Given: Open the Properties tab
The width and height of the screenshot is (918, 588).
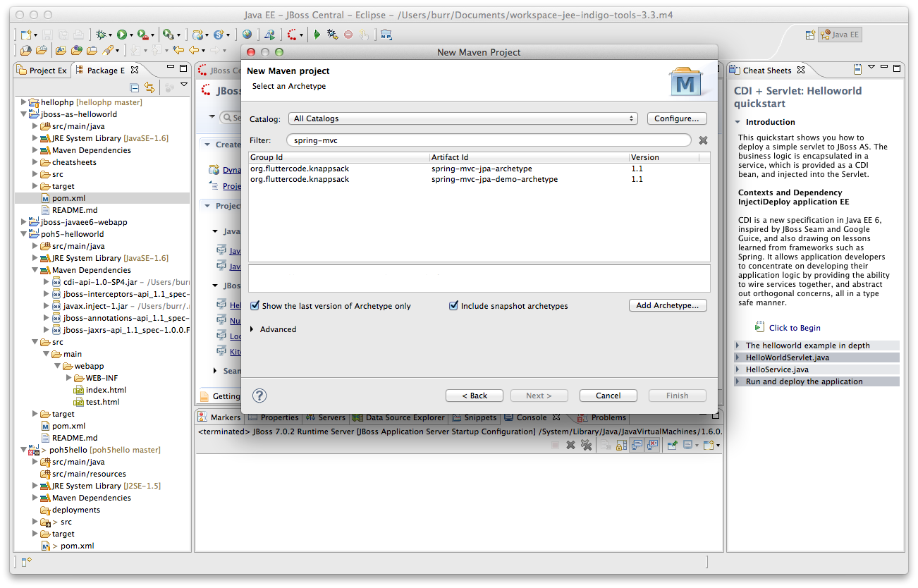Looking at the screenshot, I should [x=274, y=417].
